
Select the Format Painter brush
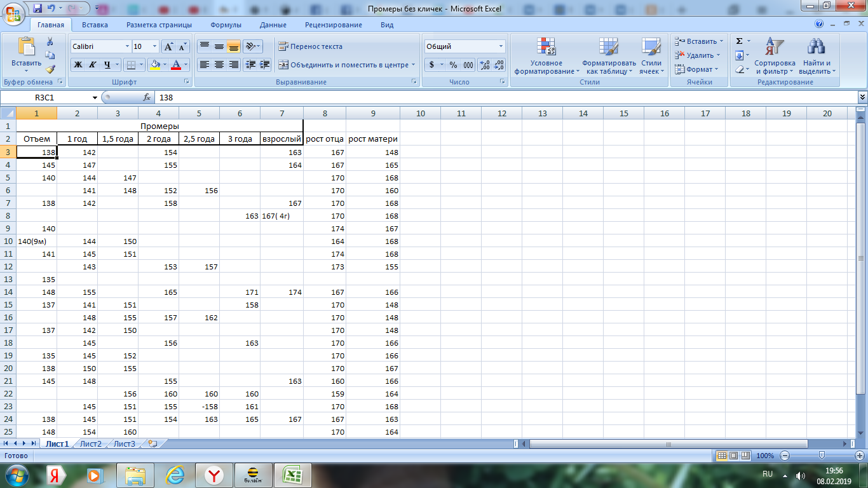[x=50, y=69]
